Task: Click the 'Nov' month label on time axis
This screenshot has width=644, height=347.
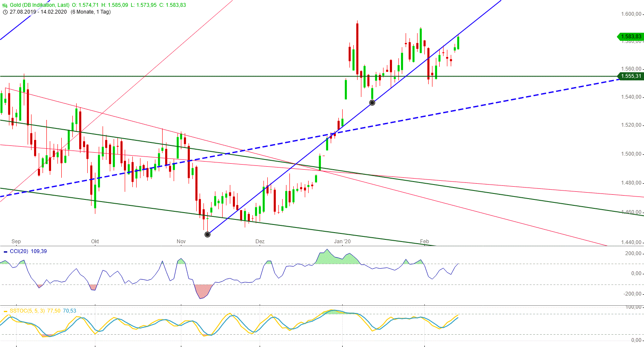Action: (x=181, y=242)
